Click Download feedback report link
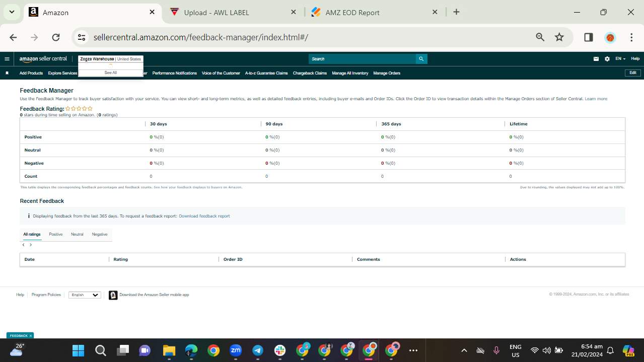The width and height of the screenshot is (644, 362). click(204, 216)
